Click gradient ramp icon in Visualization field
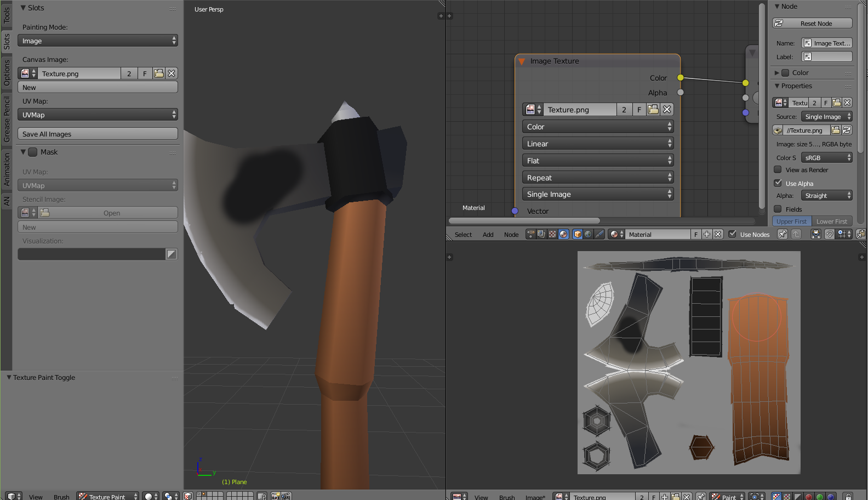The width and height of the screenshot is (868, 500). [x=172, y=254]
